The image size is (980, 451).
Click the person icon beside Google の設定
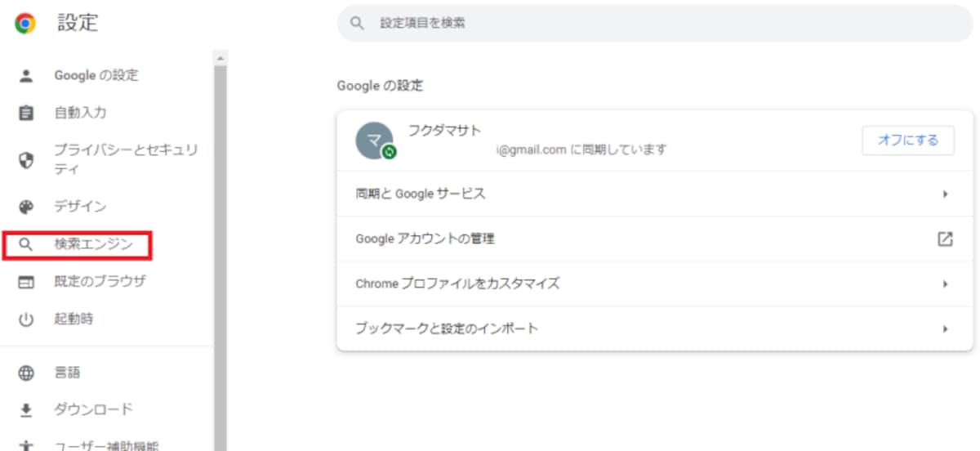26,76
